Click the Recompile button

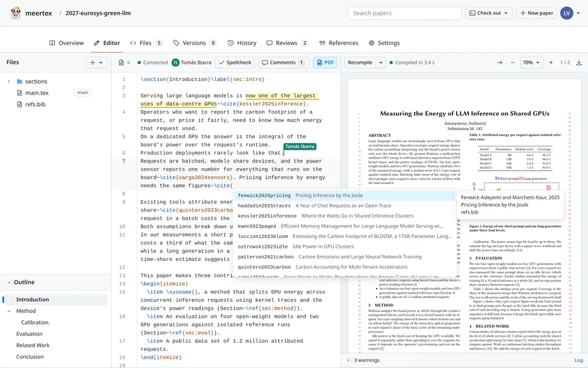pyautogui.click(x=360, y=63)
